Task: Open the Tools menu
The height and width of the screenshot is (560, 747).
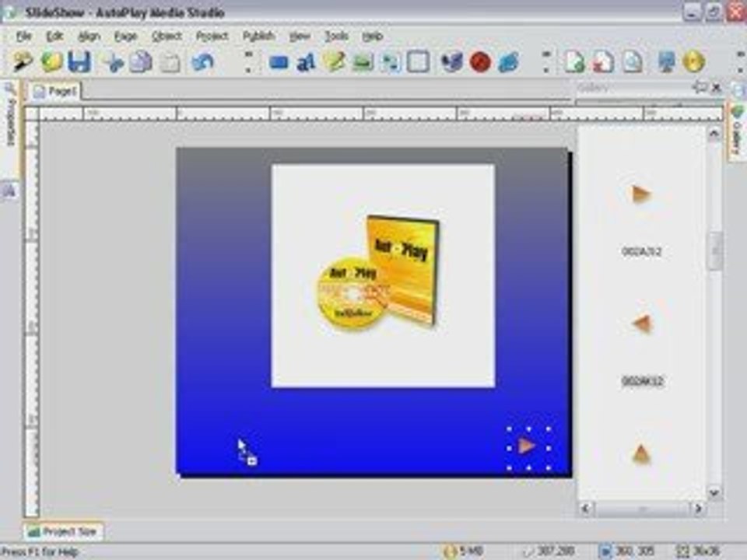Action: coord(336,37)
